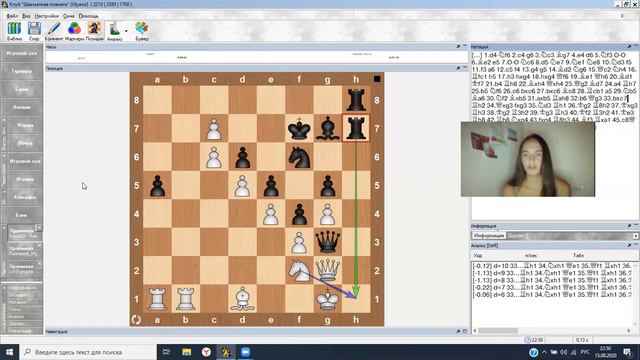The image size is (640, 360).
Task: Open Task View in the taskbar
Action: pos(166,352)
